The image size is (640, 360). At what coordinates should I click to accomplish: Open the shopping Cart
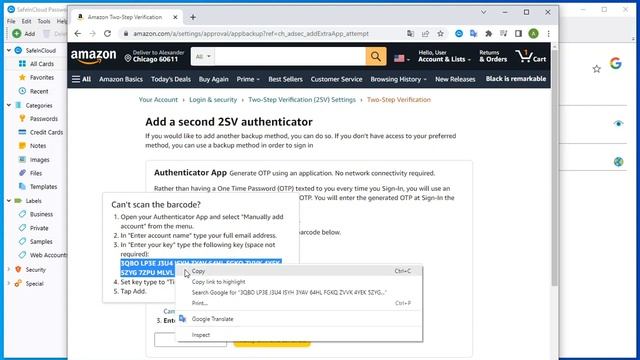click(x=531, y=56)
